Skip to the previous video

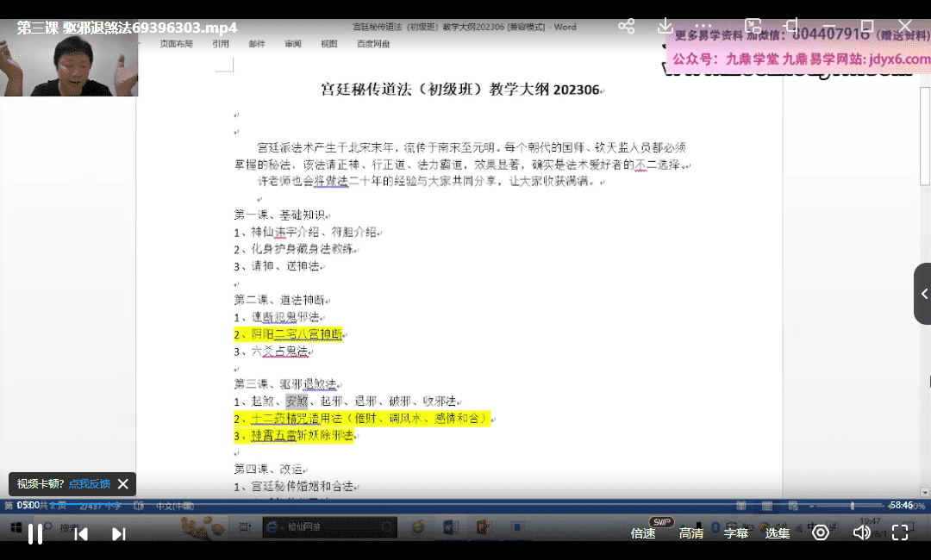[81, 533]
